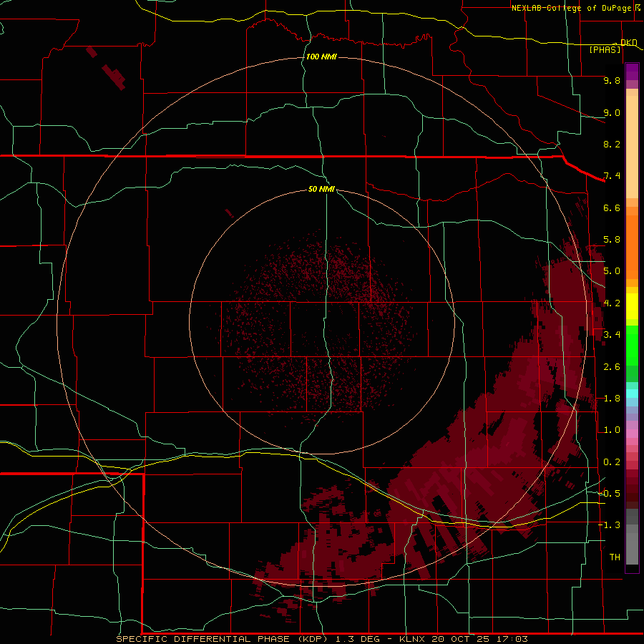Click the 2.6 scale label
This screenshot has width=644, height=644.
tap(612, 367)
